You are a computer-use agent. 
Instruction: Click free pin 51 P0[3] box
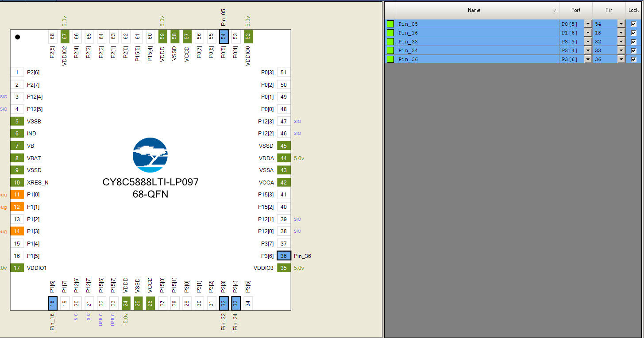click(284, 73)
